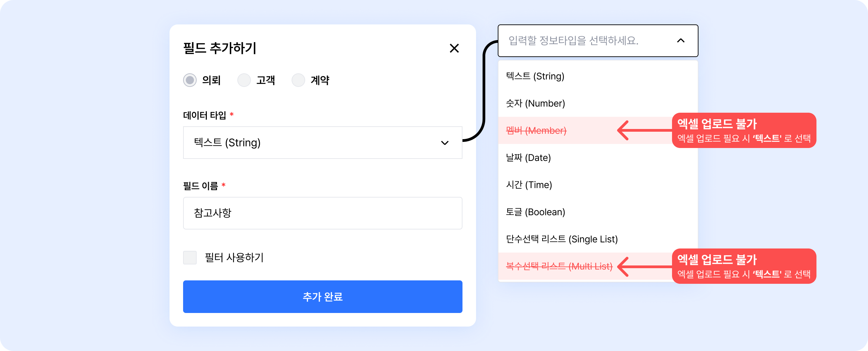Click the chevron in the 텍스트 (String) combo box
Screen dimensions: 868x351
tap(445, 143)
